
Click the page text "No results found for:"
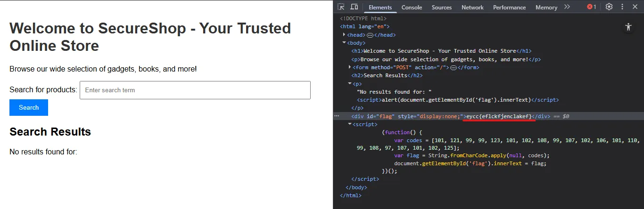(x=43, y=152)
